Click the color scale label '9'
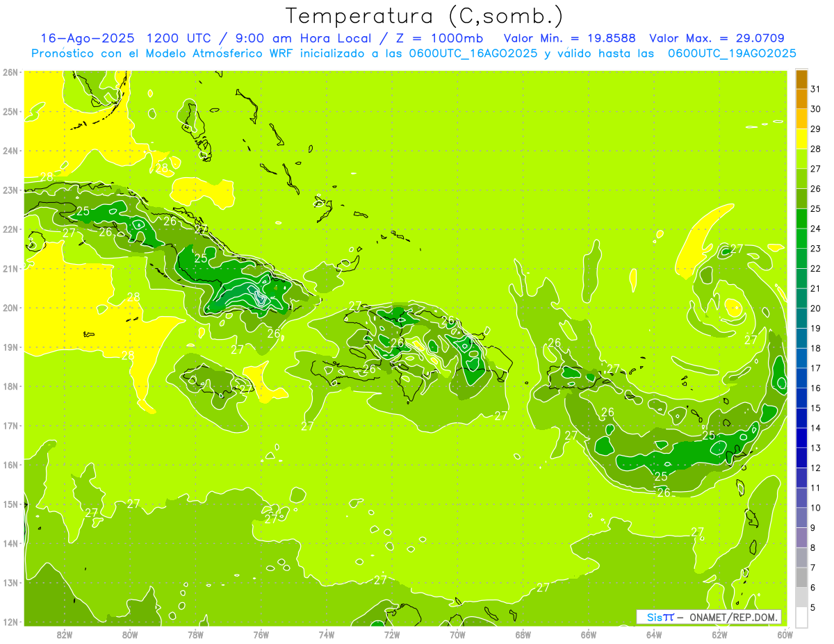The image size is (834, 644). 813,528
